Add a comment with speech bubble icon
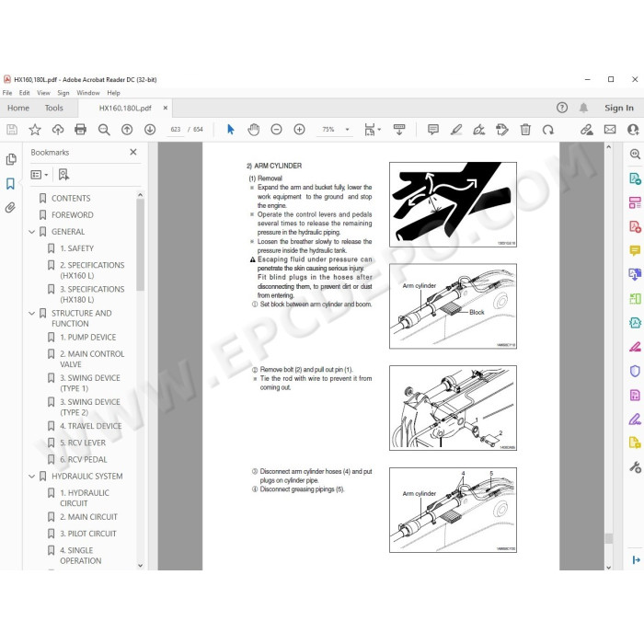The image size is (644, 644). pyautogui.click(x=433, y=130)
